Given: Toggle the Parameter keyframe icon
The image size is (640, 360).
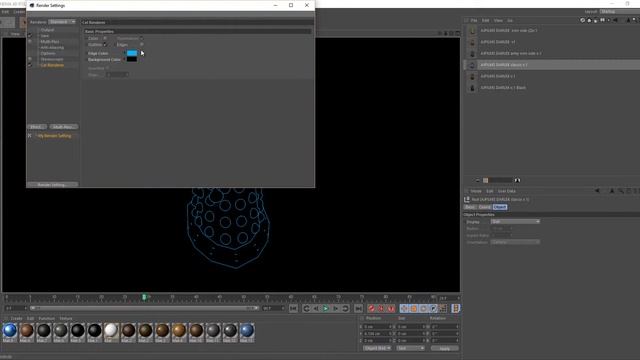Looking at the screenshot, I should tap(433, 309).
